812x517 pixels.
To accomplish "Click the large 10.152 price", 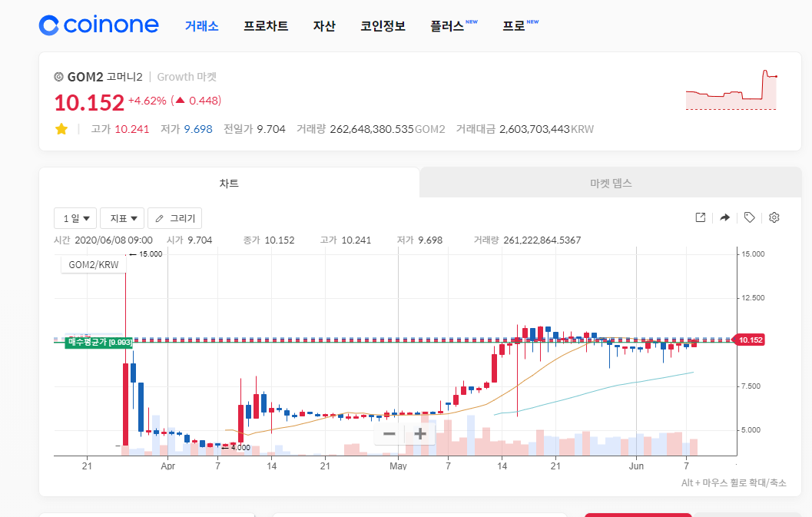I will [90, 103].
